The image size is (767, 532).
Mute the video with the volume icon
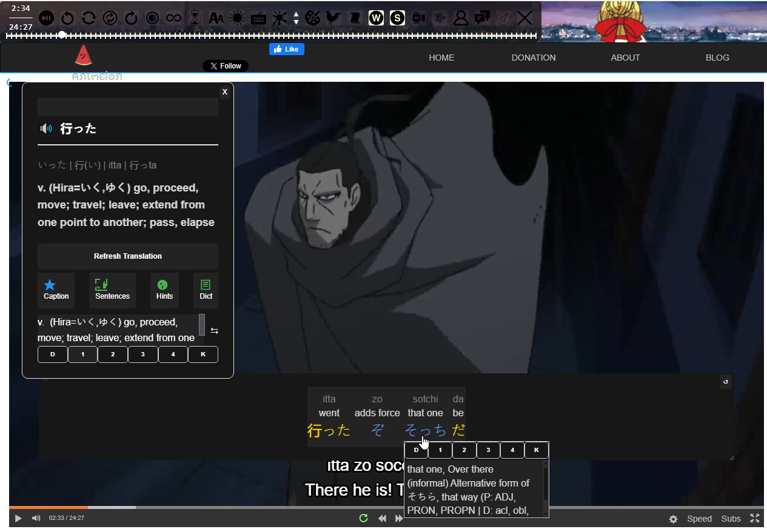[x=36, y=519]
